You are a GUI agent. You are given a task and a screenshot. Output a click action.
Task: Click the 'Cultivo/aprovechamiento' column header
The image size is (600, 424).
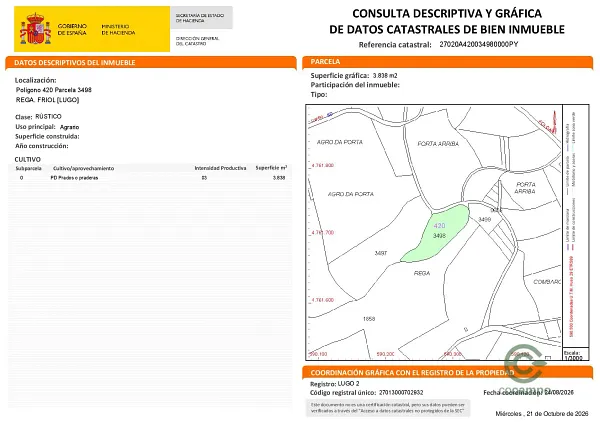click(x=83, y=168)
